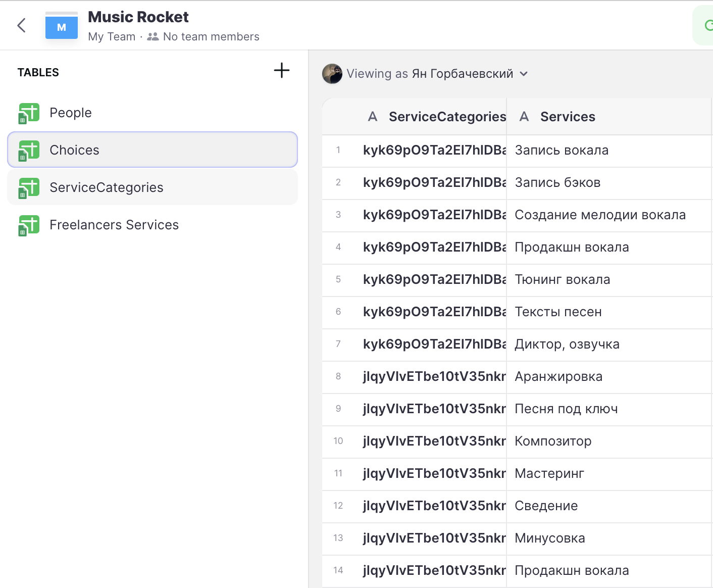Viewport: 713px width, 588px height.
Task: Click row number 10
Action: point(338,442)
